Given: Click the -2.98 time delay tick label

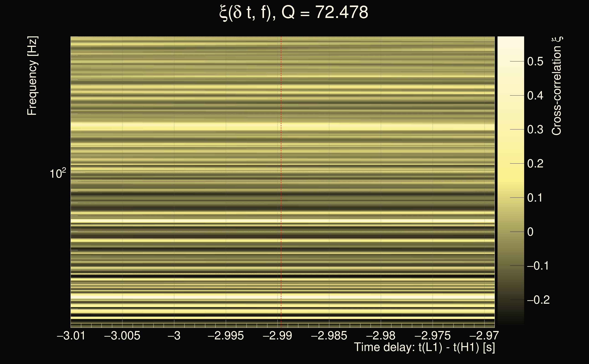Looking at the screenshot, I should point(381,336).
